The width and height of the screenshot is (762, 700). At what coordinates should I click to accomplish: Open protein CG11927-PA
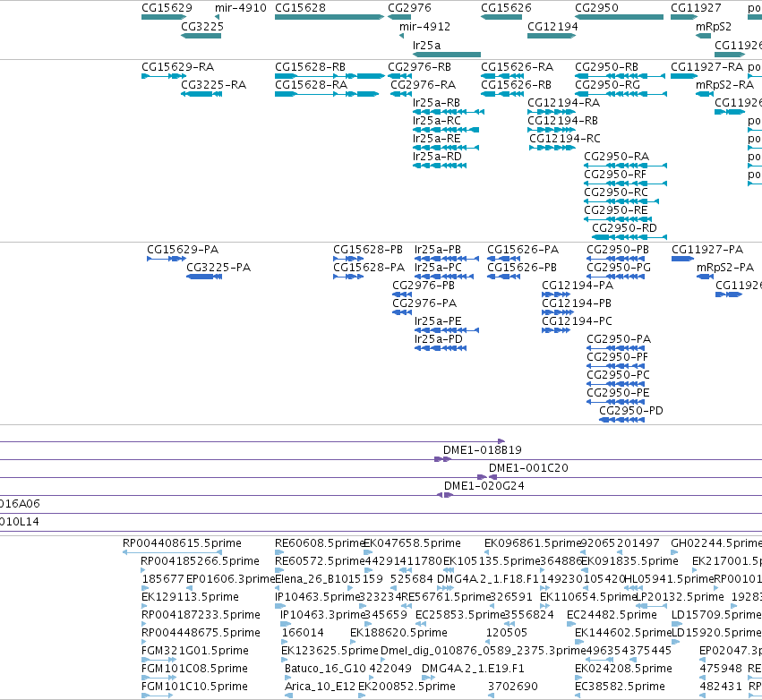tap(707, 250)
